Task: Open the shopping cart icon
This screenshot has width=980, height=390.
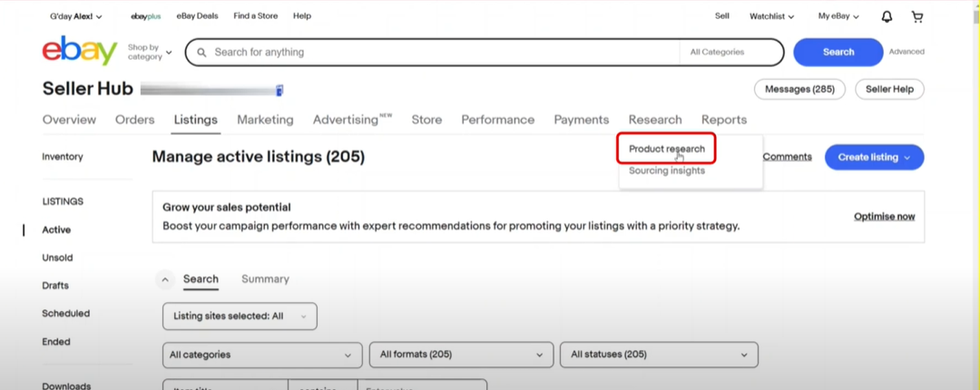Action: [916, 16]
